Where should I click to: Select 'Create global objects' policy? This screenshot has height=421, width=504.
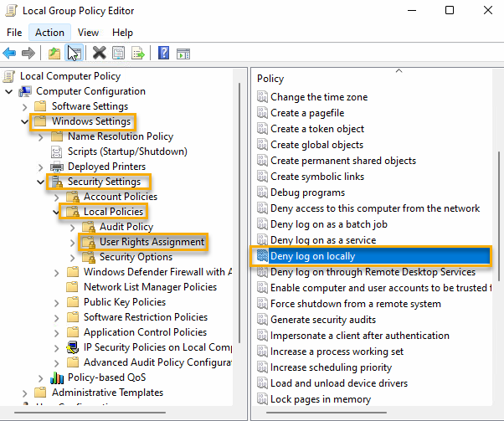click(x=316, y=145)
